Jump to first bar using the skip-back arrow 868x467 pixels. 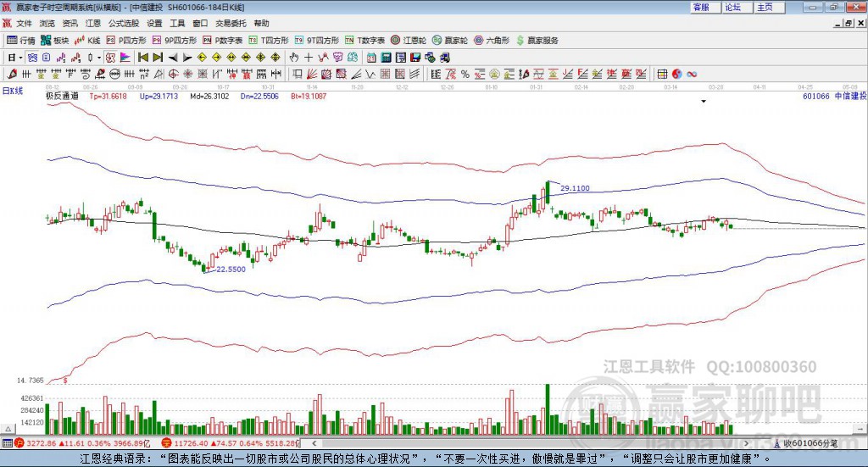pos(143,58)
